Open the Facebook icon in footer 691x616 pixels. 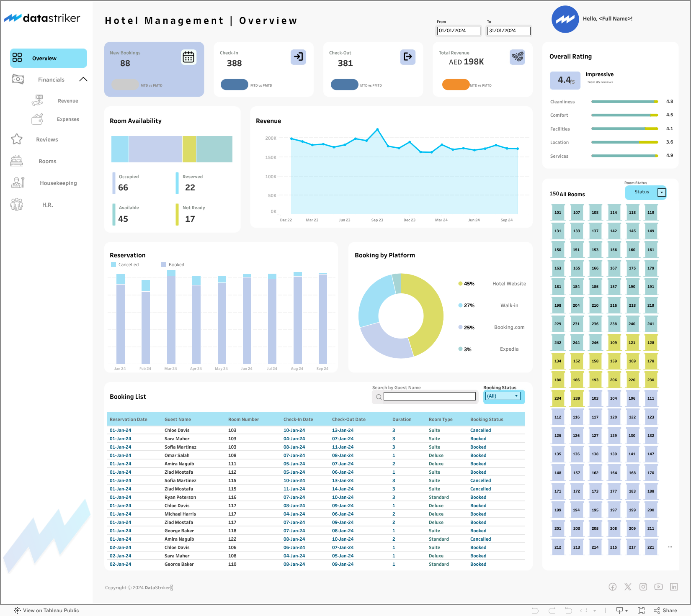pos(612,587)
